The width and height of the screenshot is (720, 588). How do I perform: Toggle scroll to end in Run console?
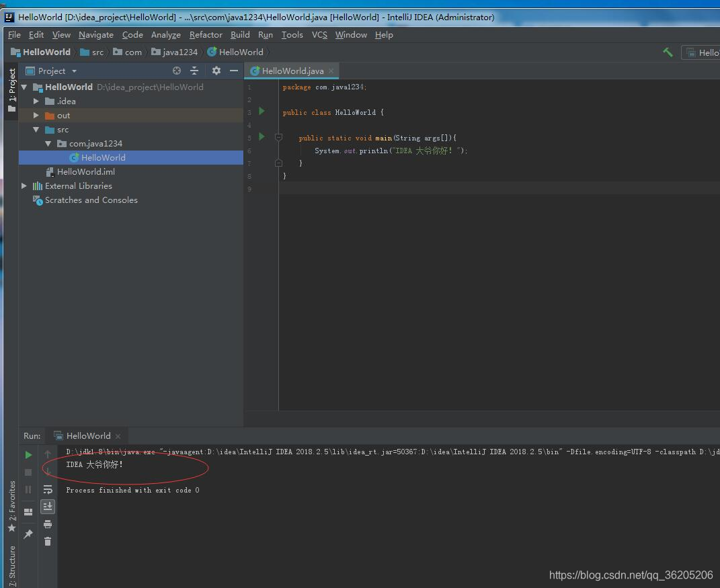click(47, 506)
